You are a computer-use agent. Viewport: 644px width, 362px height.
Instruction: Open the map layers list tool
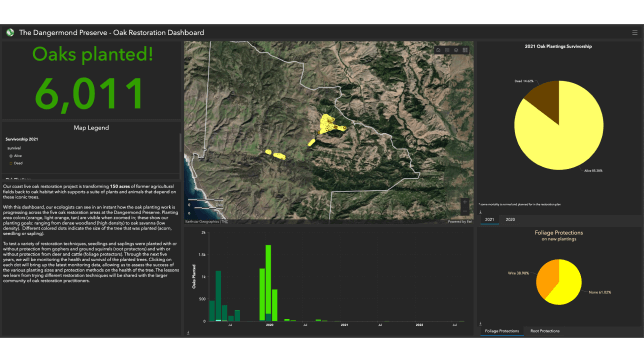click(447, 50)
